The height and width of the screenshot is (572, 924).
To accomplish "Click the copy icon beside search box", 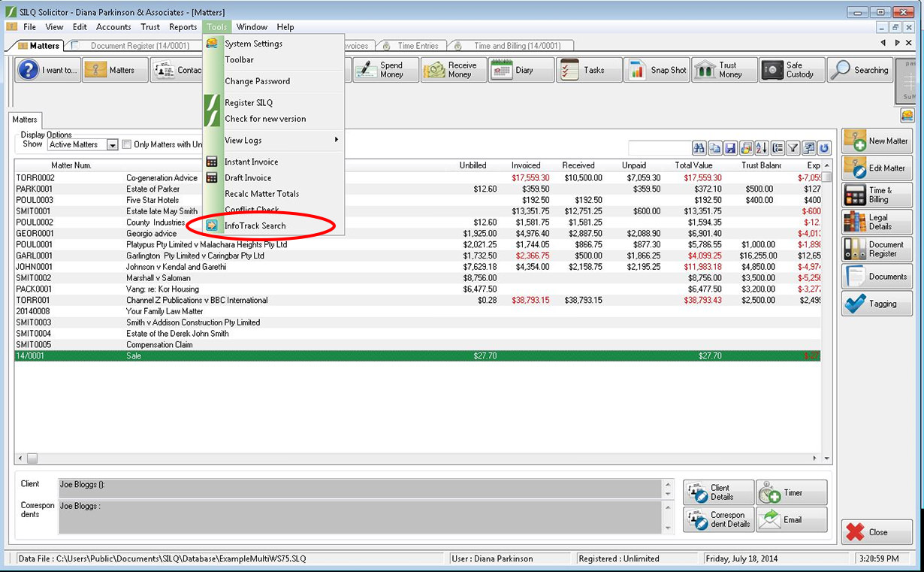I will pyautogui.click(x=714, y=148).
